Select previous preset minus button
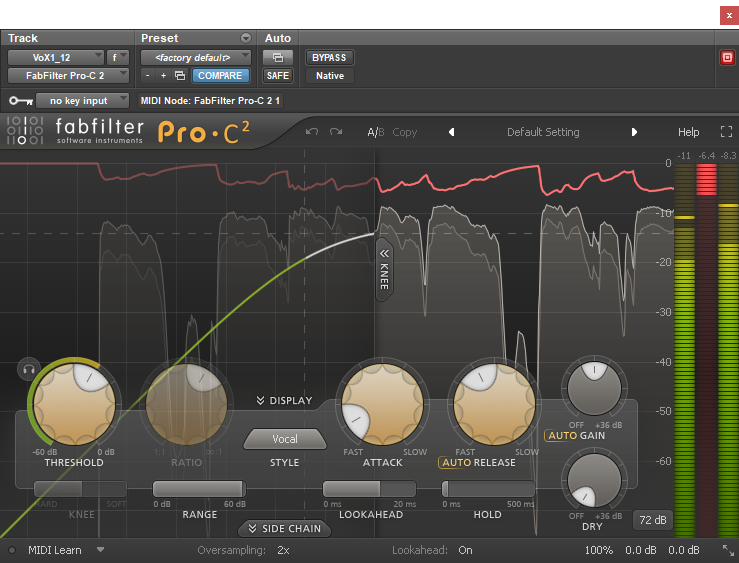The width and height of the screenshot is (739, 563). tap(148, 75)
